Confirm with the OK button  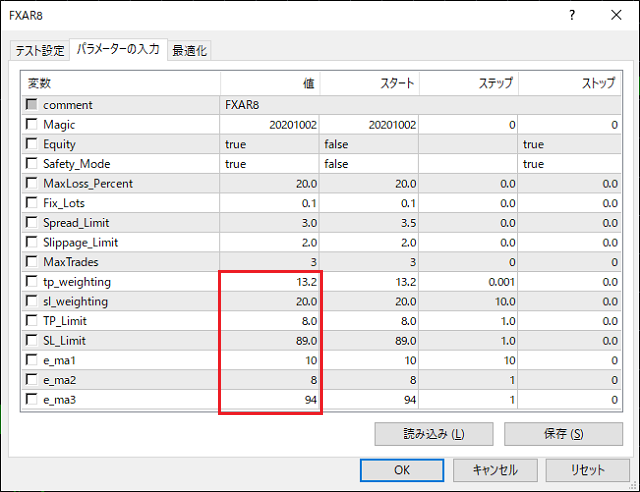click(402, 470)
